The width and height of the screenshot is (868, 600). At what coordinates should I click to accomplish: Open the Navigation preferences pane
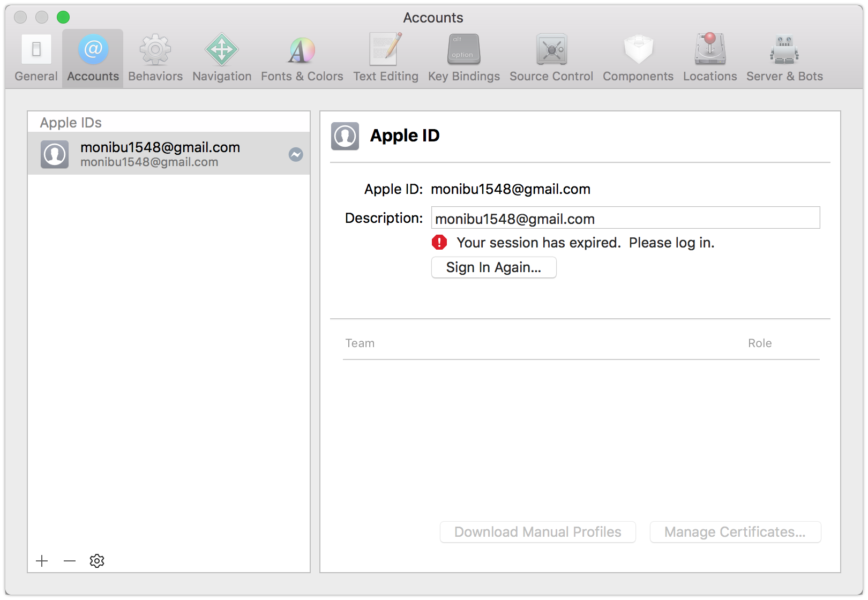222,58
